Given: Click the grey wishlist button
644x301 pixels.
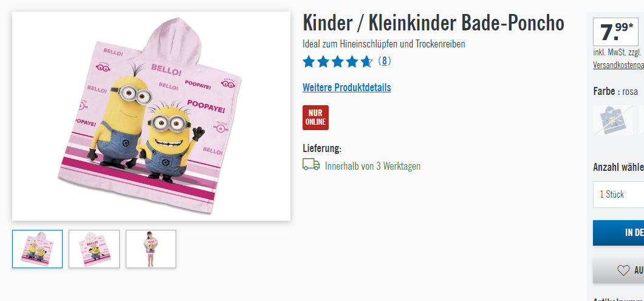Looking at the screenshot, I should [x=618, y=270].
